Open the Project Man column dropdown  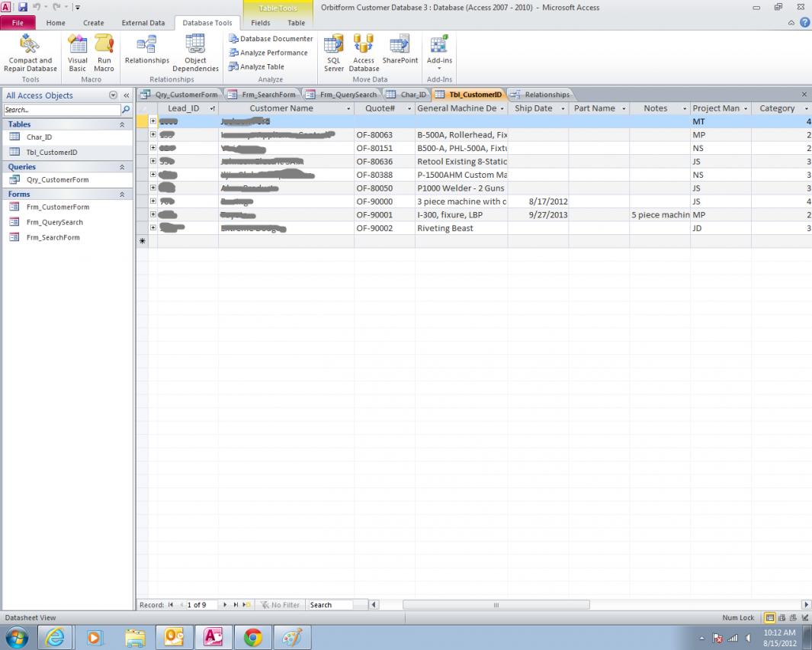coord(746,109)
